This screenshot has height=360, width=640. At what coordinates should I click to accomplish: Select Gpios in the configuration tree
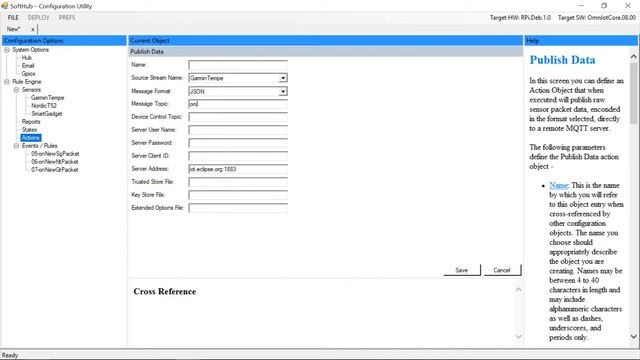click(x=28, y=73)
